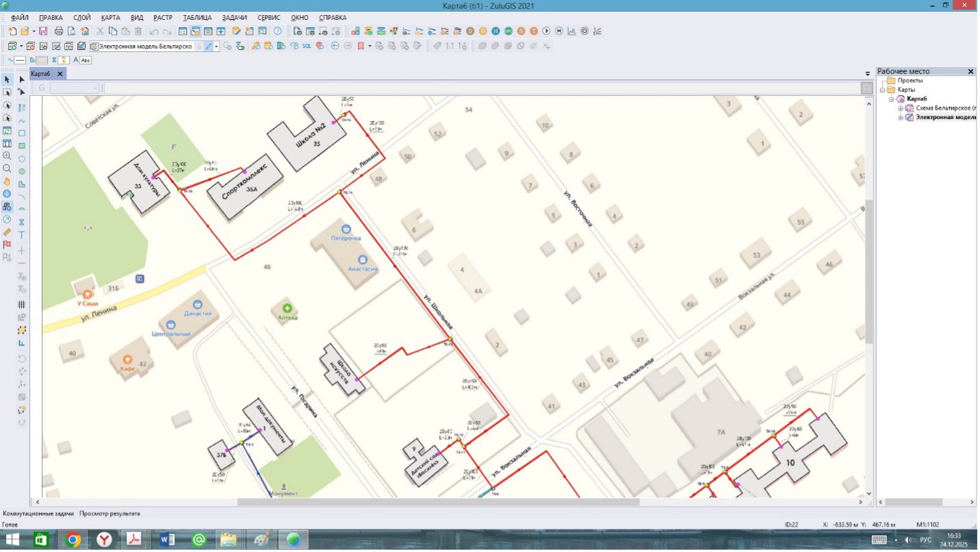This screenshot has width=980, height=552.
Task: Click the Print icon in toolbar
Action: (x=59, y=32)
